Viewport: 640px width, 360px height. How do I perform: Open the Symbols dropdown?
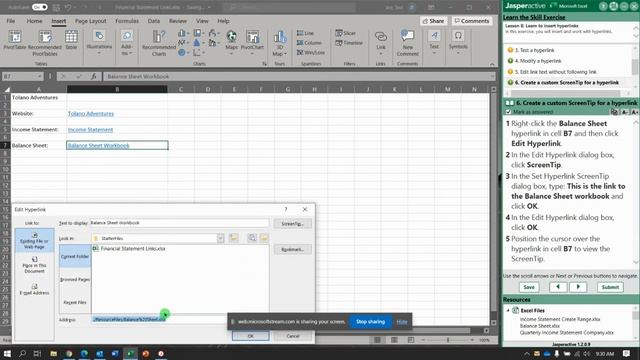[458, 42]
